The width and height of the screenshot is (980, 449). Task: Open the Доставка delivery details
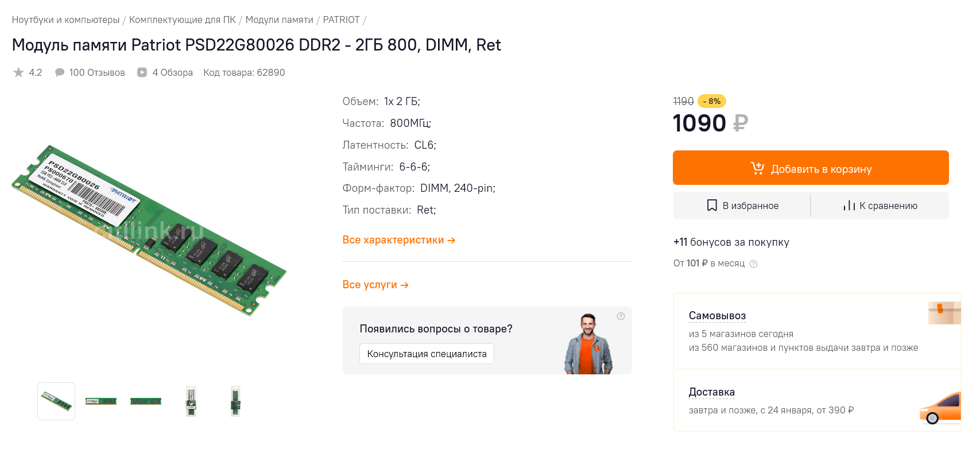pyautogui.click(x=711, y=392)
